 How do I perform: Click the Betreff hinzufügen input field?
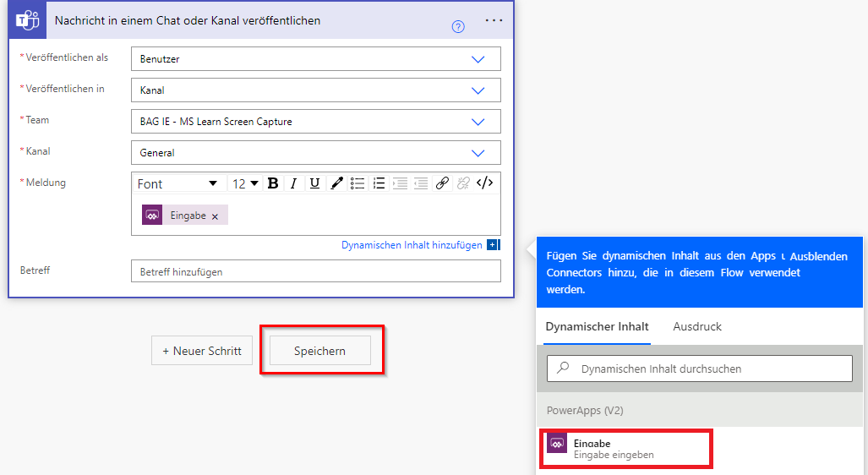tap(315, 271)
